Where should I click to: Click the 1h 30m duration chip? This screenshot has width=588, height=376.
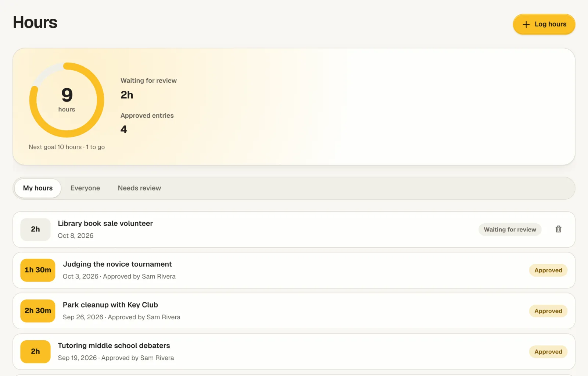pos(38,270)
